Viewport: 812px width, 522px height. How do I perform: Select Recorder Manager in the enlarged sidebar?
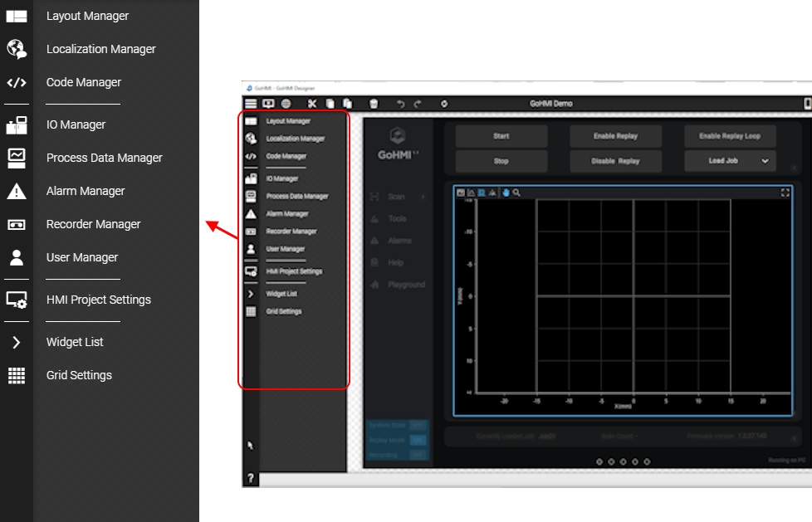[x=93, y=224]
